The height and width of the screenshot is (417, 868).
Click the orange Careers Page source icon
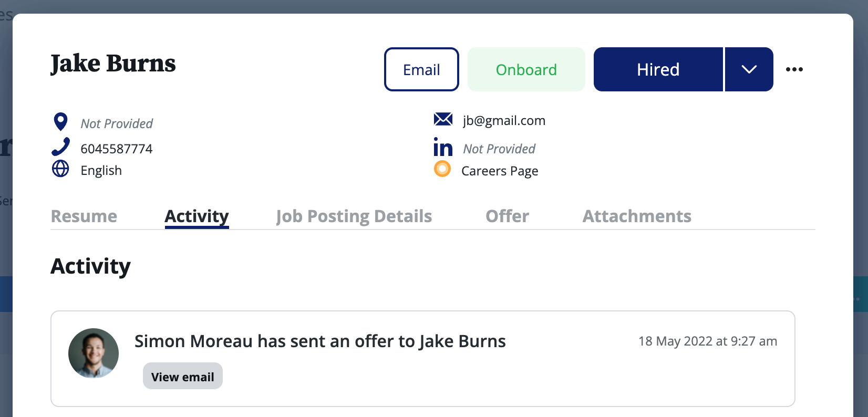point(442,169)
